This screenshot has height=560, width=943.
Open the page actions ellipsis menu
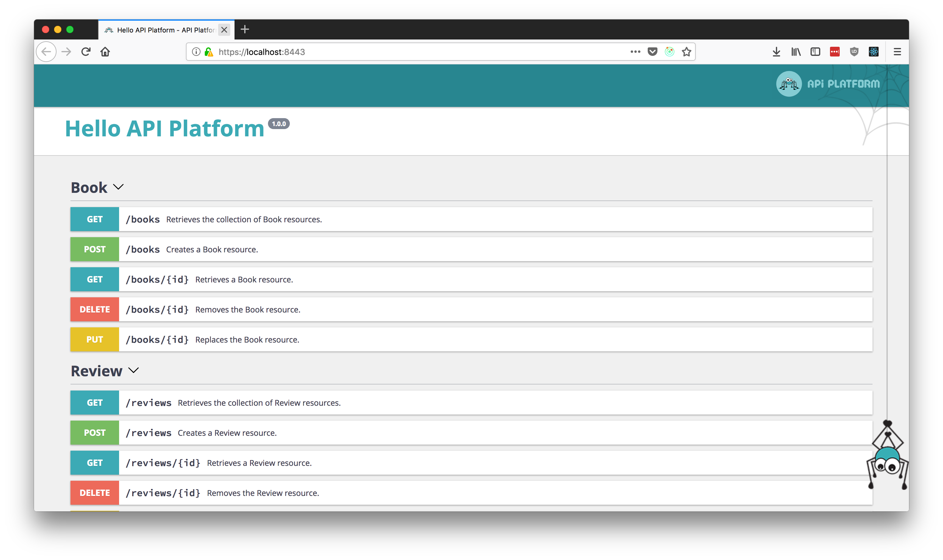pos(635,52)
